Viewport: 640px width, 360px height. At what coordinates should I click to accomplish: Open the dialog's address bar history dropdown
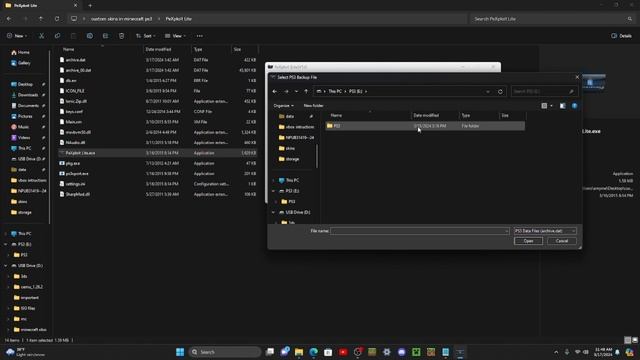pyautogui.click(x=488, y=91)
